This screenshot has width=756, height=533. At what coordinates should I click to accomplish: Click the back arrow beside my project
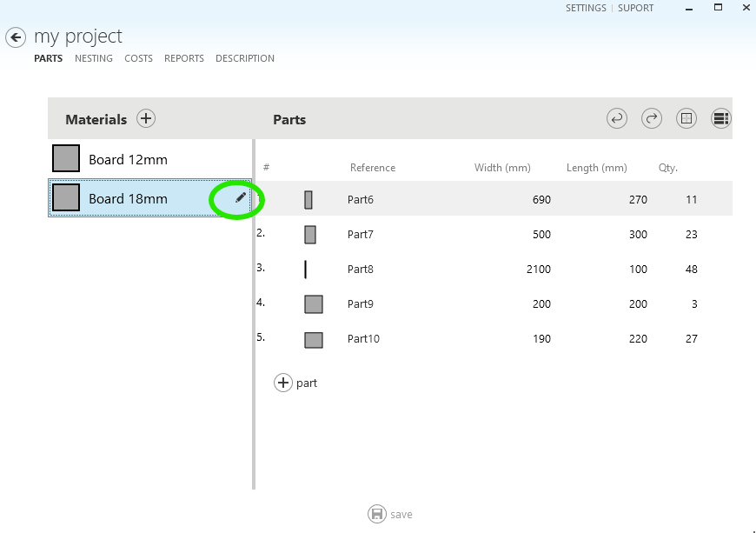pos(16,37)
